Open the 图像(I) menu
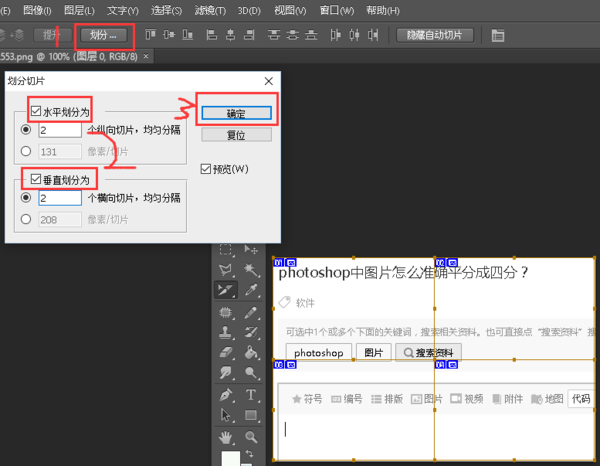This screenshot has width=600, height=466. [x=37, y=10]
